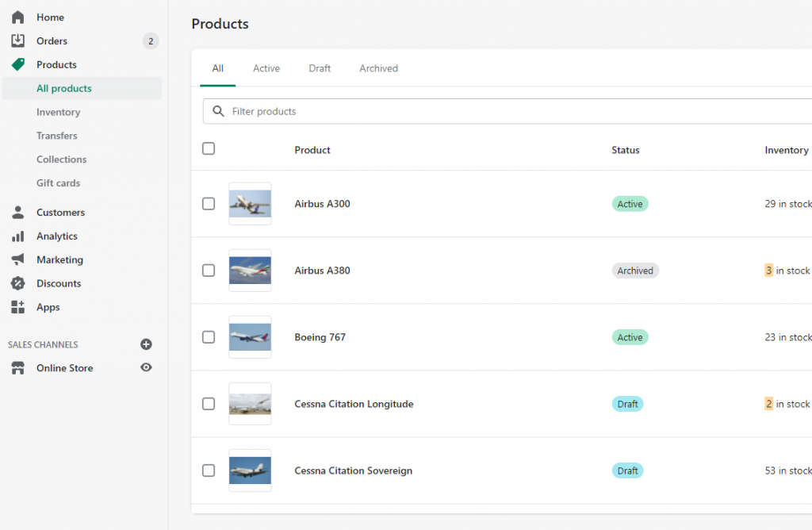Select the Analytics bar-chart icon

coord(19,236)
